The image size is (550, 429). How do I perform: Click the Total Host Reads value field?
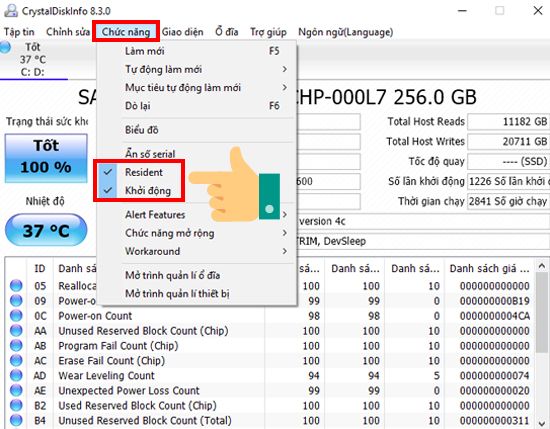pyautogui.click(x=509, y=122)
